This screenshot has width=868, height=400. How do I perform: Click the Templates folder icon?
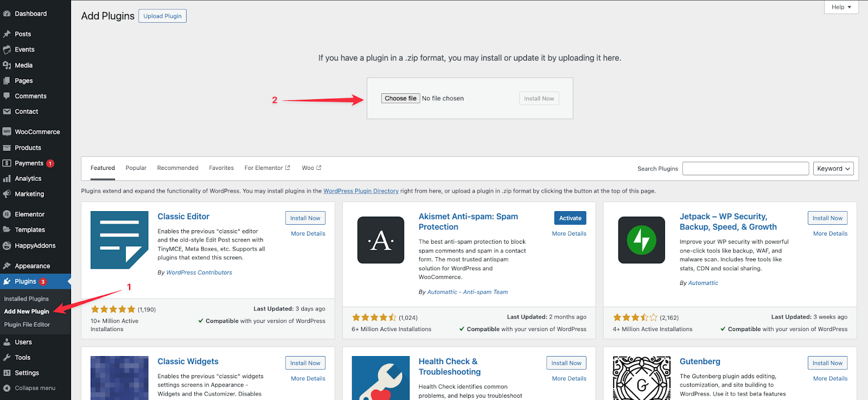pos(7,230)
